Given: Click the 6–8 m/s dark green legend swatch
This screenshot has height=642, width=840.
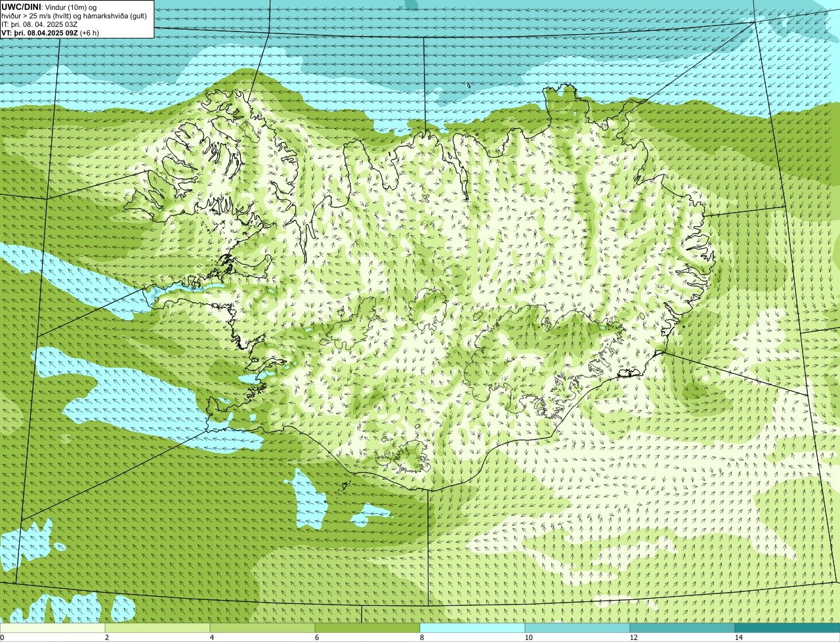Looking at the screenshot, I should pyautogui.click(x=367, y=628).
